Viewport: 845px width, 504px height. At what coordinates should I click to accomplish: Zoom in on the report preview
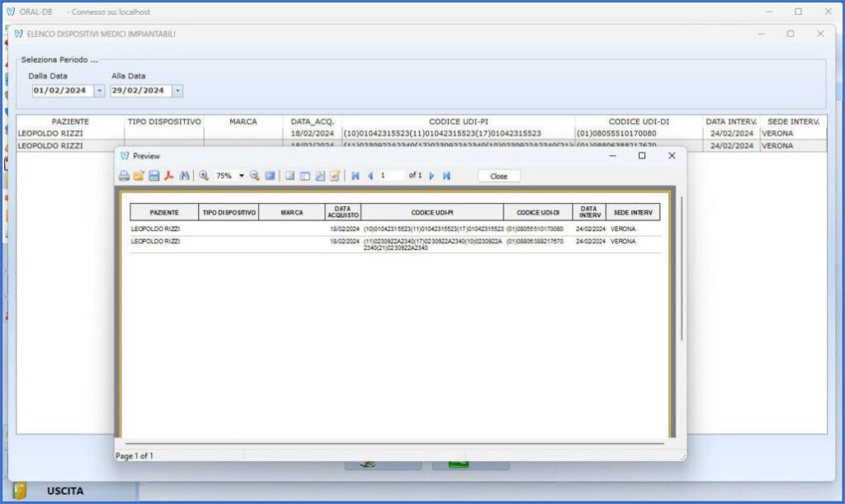click(204, 176)
